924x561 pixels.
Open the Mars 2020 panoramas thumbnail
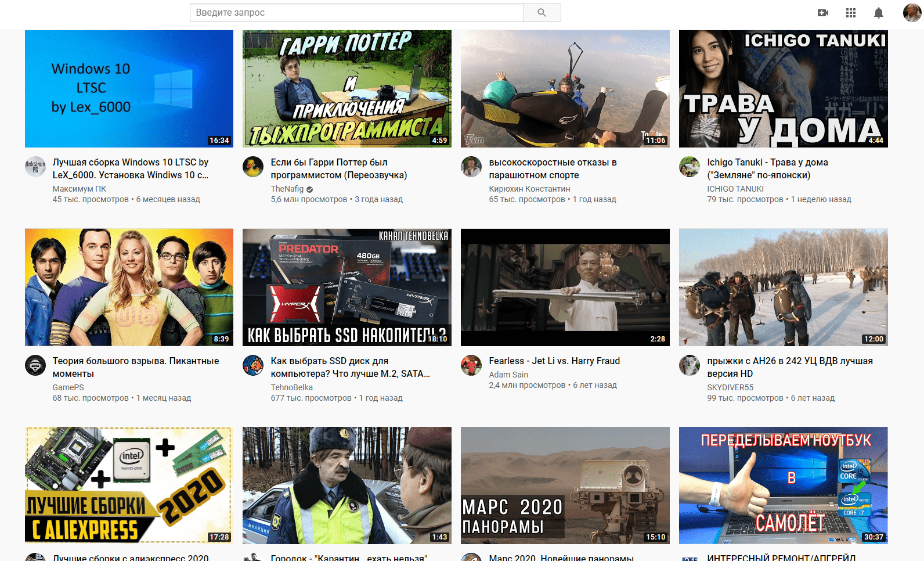565,486
